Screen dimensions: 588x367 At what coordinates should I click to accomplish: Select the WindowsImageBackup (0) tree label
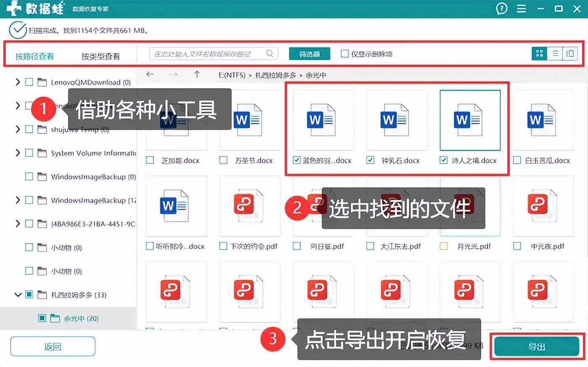coord(93,177)
